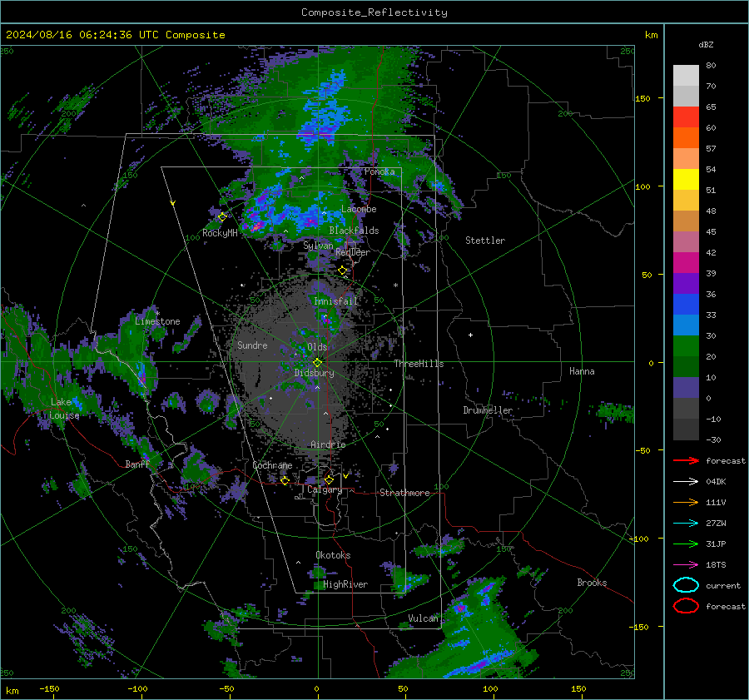Click the Banff town label
The width and height of the screenshot is (749, 700).
[x=137, y=464]
